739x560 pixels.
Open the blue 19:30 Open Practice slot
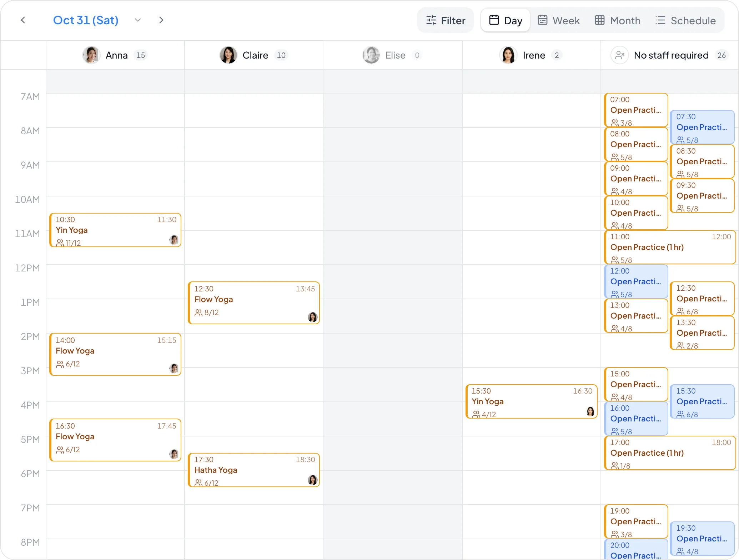(x=702, y=539)
